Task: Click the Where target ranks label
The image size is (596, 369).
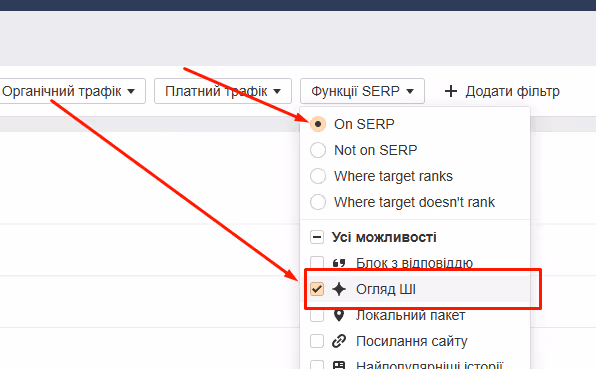Action: (x=393, y=176)
